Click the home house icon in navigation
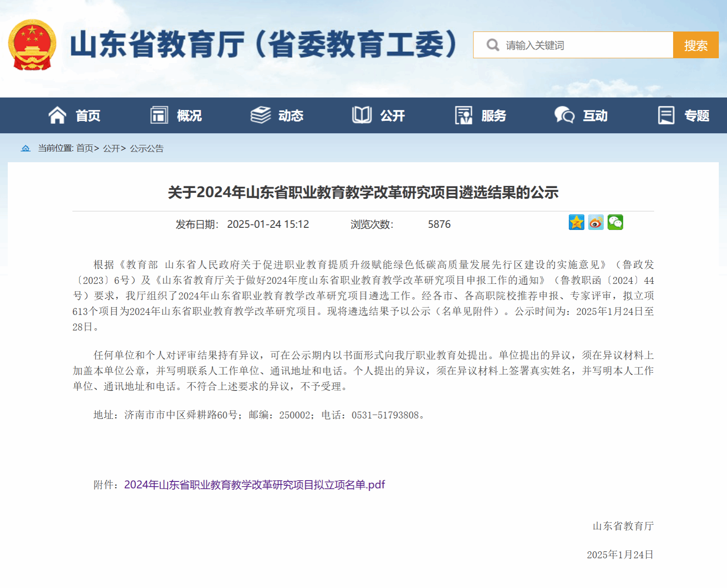Image resolution: width=727 pixels, height=588 pixels. click(x=57, y=115)
